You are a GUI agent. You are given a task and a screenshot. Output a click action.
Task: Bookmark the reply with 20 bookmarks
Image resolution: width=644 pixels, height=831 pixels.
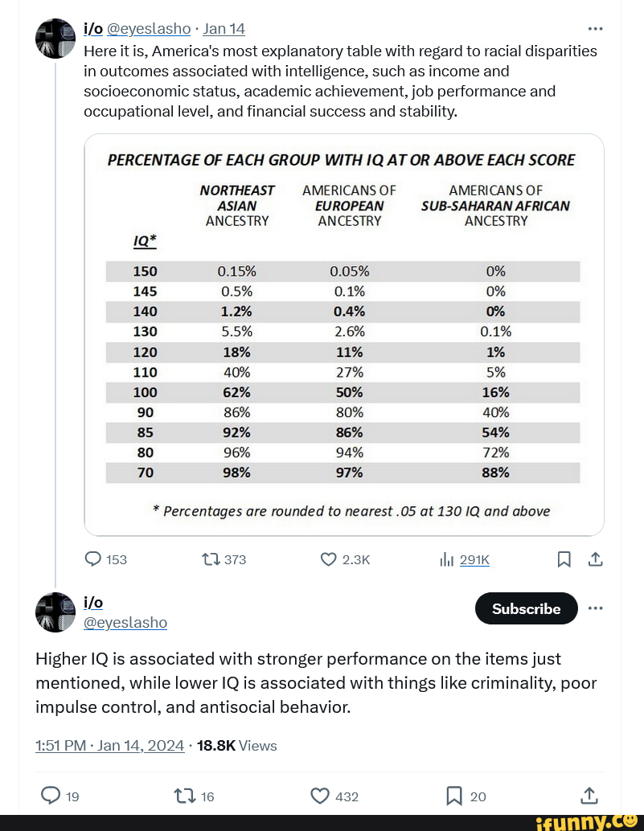coord(453,796)
